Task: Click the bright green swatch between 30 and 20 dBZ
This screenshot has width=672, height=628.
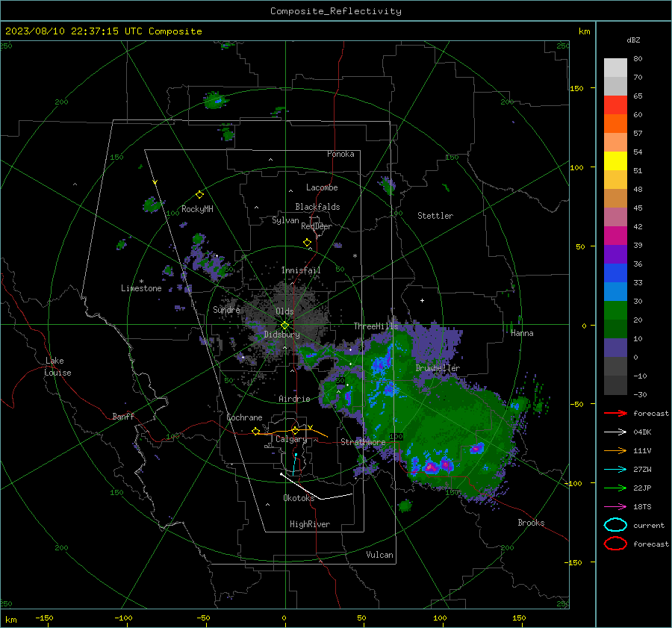Action: tap(615, 311)
